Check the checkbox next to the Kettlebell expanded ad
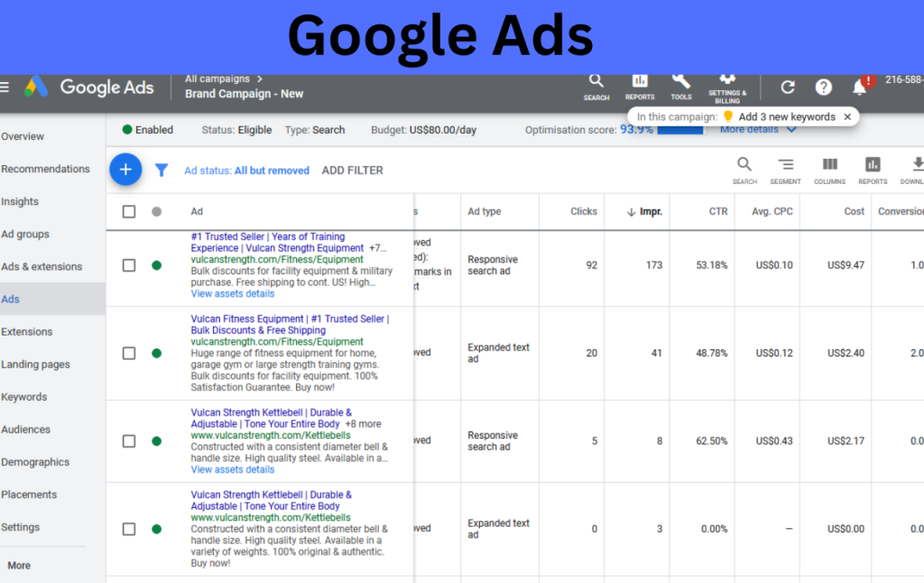Screen dimensions: 924x583 tap(128, 528)
